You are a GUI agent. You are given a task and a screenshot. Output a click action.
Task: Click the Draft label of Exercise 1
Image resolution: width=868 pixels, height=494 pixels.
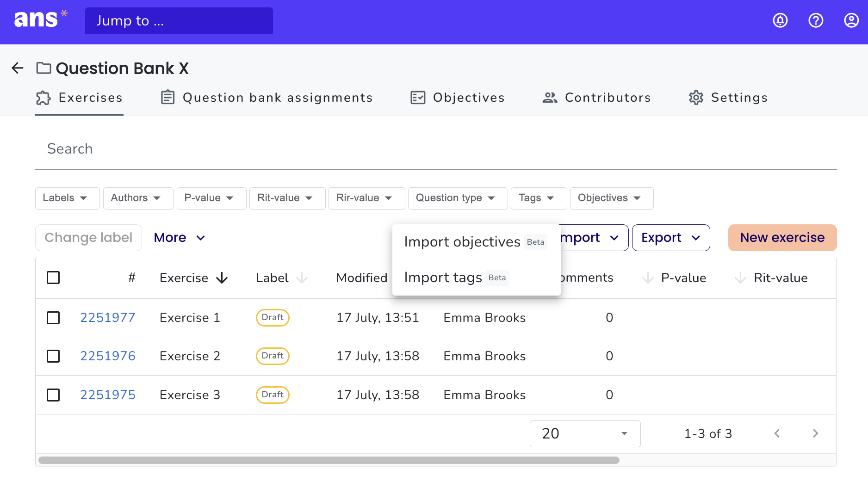point(273,318)
